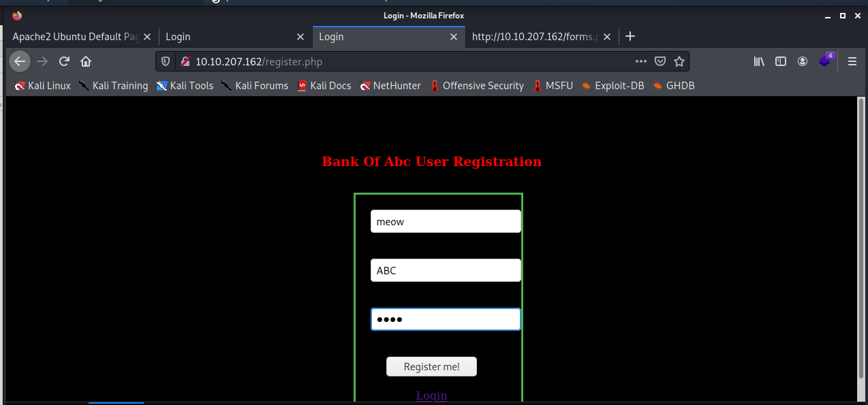868x405 pixels.
Task: Click the username field containing meow
Action: point(446,221)
